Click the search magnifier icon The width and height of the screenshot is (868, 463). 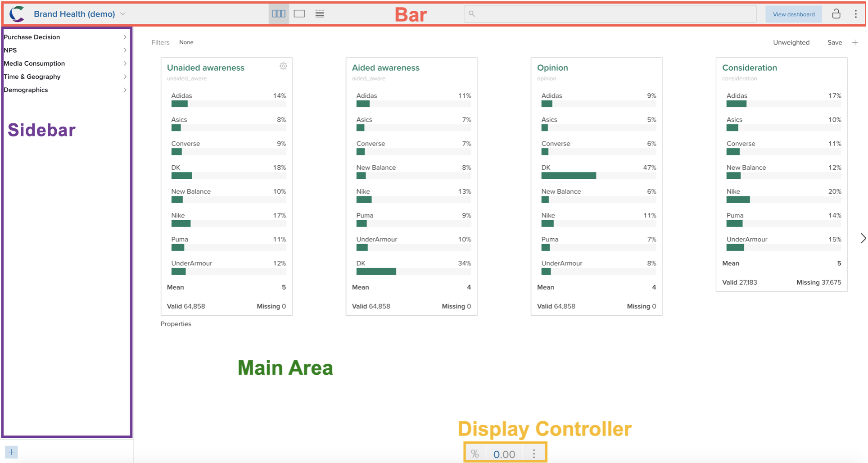[x=472, y=14]
